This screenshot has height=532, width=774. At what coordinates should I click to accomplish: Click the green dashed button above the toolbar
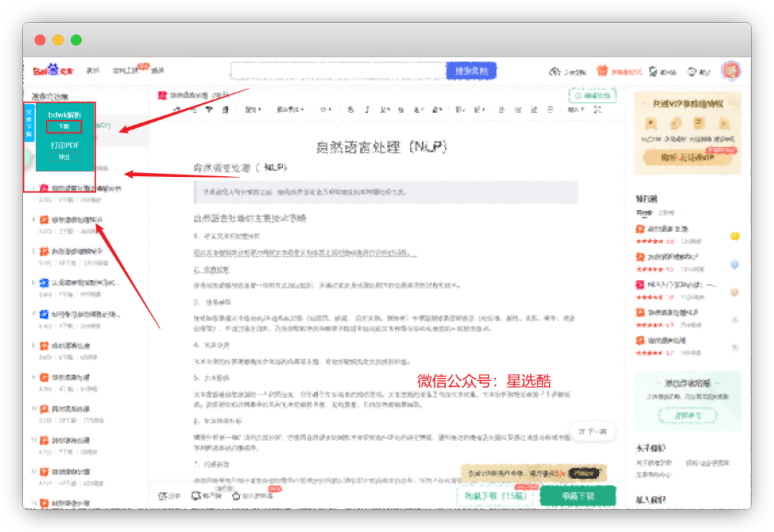click(x=593, y=95)
